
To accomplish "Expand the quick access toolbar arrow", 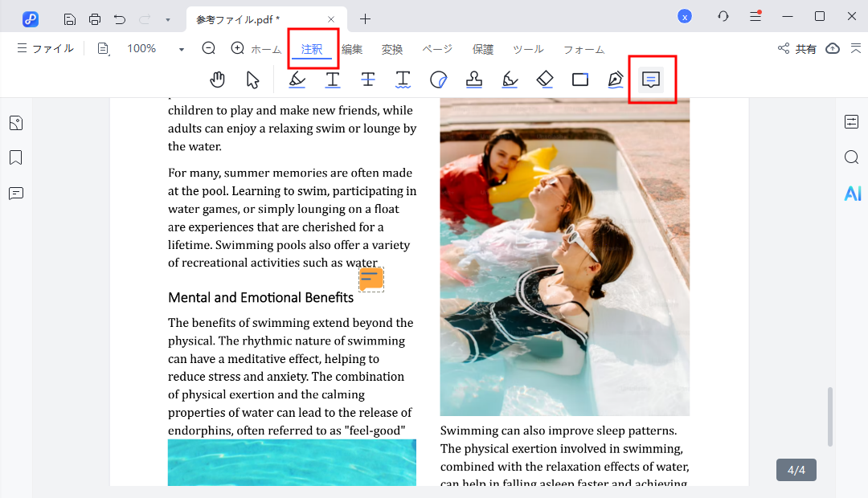I will coord(167,18).
